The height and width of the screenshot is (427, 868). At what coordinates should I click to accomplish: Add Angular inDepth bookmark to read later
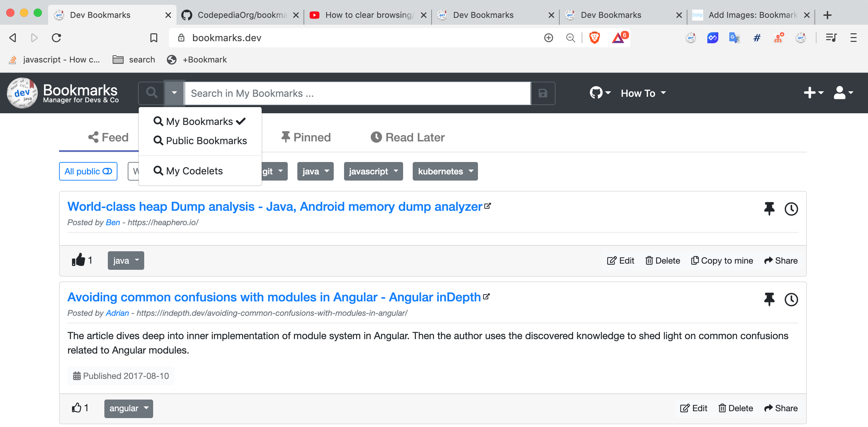pos(791,299)
